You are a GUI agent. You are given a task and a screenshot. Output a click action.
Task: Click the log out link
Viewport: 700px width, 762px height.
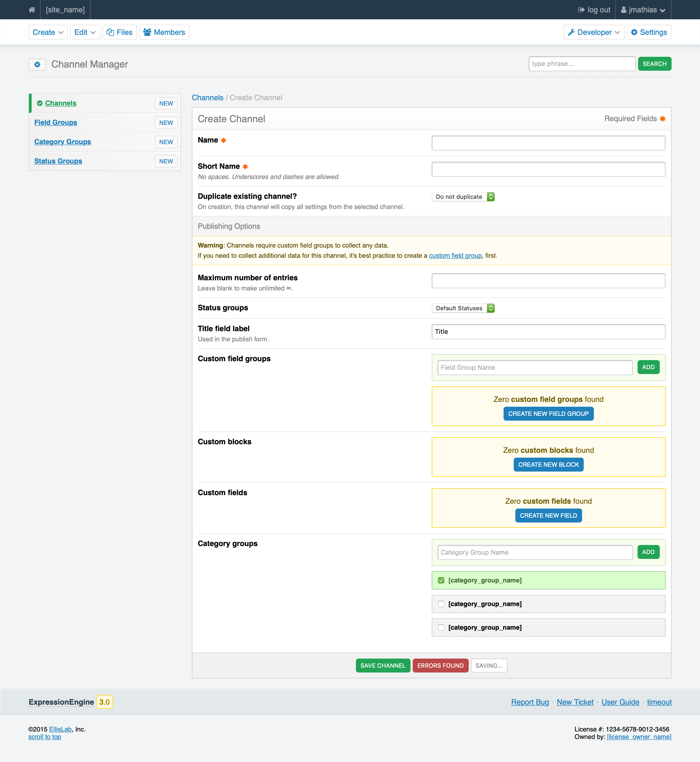click(594, 10)
